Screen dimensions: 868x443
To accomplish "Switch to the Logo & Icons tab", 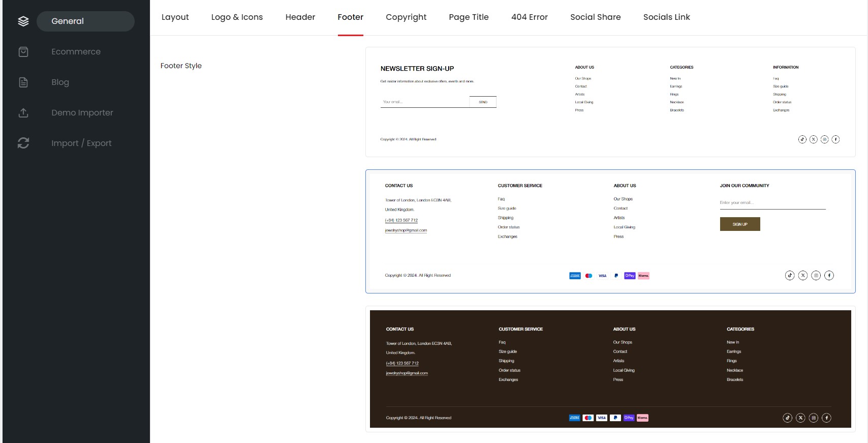I will [237, 17].
